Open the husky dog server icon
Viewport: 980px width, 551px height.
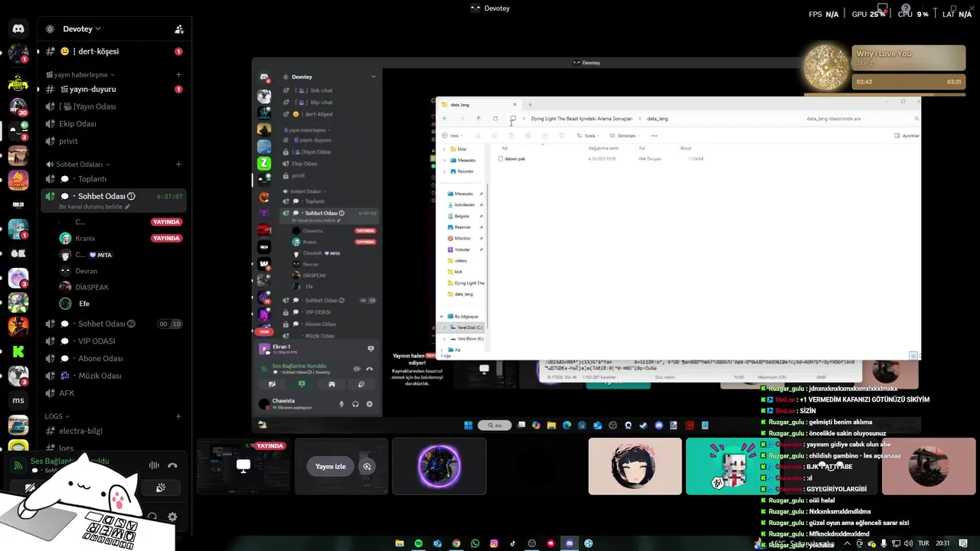18,376
